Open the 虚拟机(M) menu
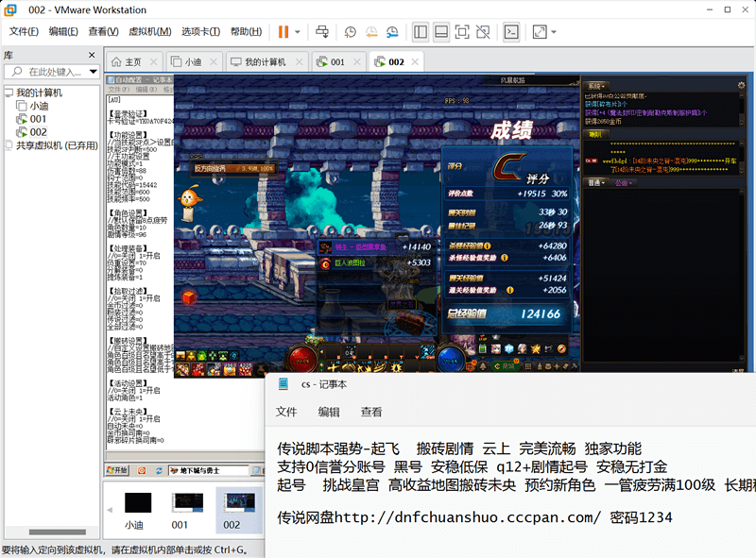756x558 pixels. 150,31
